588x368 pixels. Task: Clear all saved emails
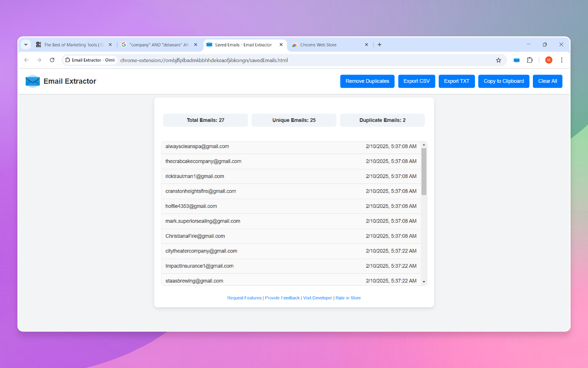click(548, 81)
